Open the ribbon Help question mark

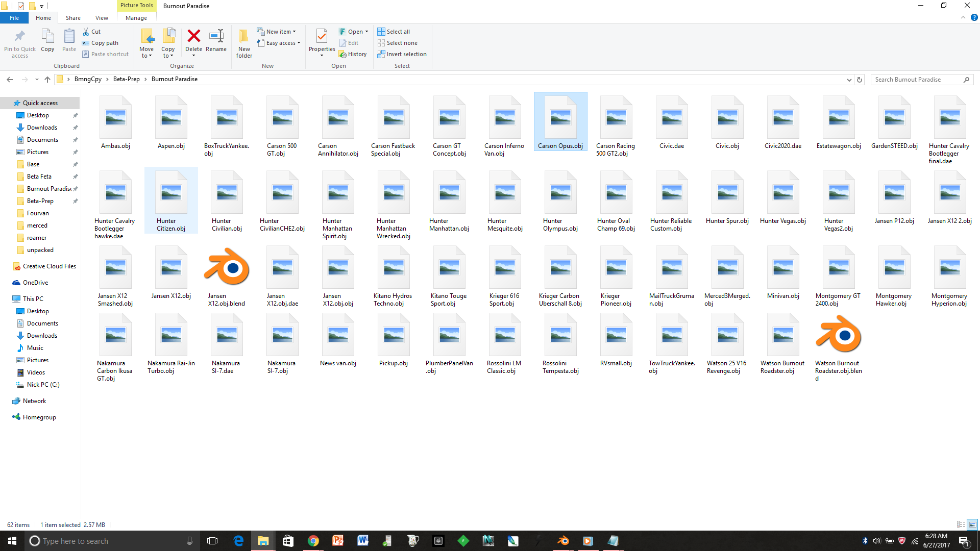click(x=974, y=17)
